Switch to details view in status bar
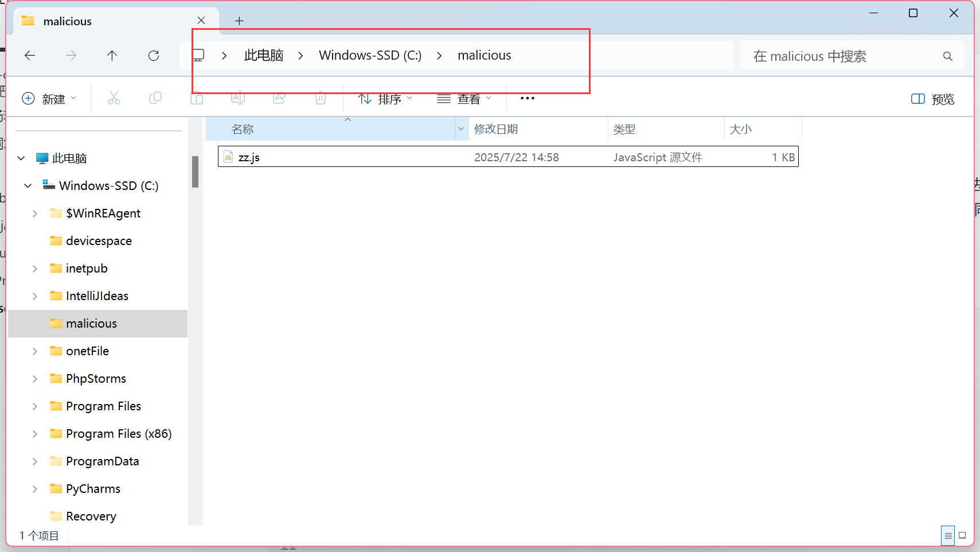The height and width of the screenshot is (552, 980). 948,535
